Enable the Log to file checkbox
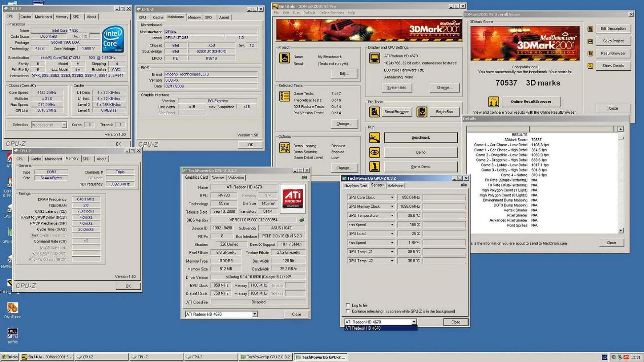 click(x=348, y=305)
